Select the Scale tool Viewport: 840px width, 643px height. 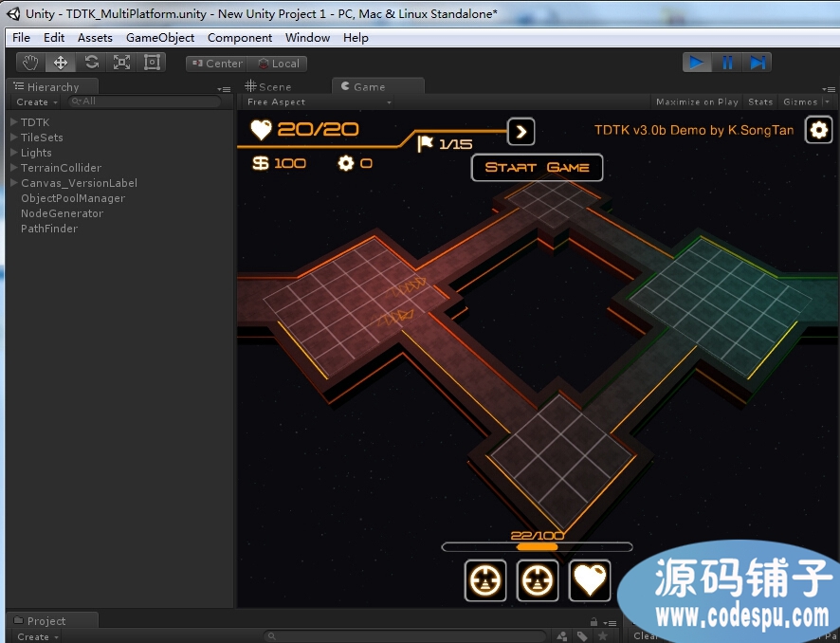pyautogui.click(x=121, y=63)
